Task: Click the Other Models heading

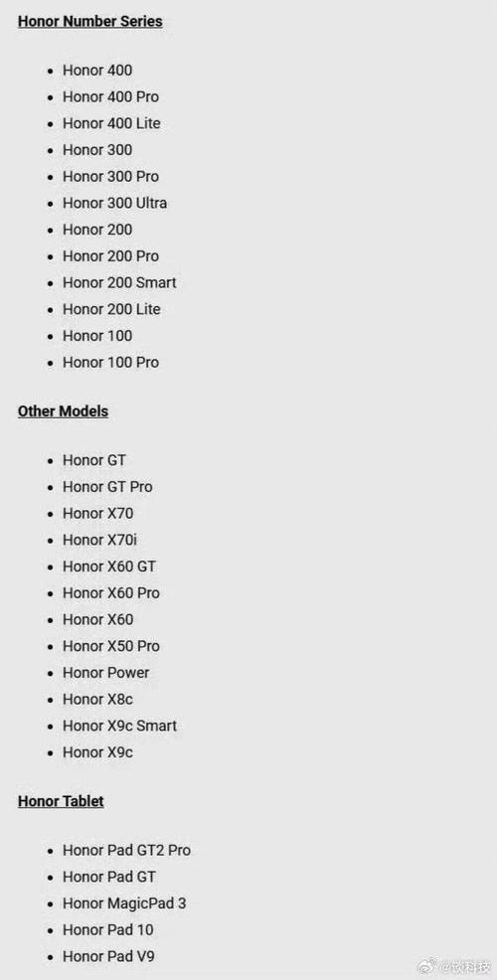Action: click(x=64, y=411)
